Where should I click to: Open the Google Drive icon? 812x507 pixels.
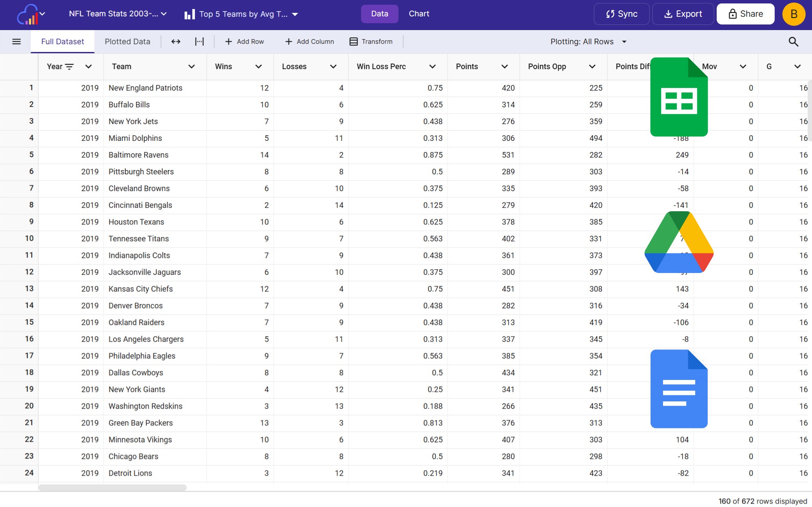[679, 242]
